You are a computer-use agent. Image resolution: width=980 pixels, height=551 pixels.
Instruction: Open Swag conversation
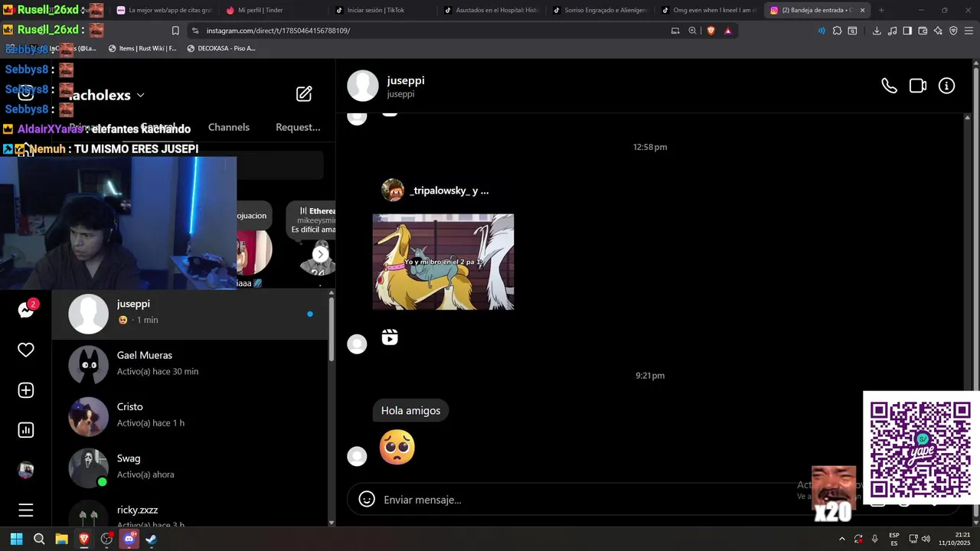tap(189, 467)
